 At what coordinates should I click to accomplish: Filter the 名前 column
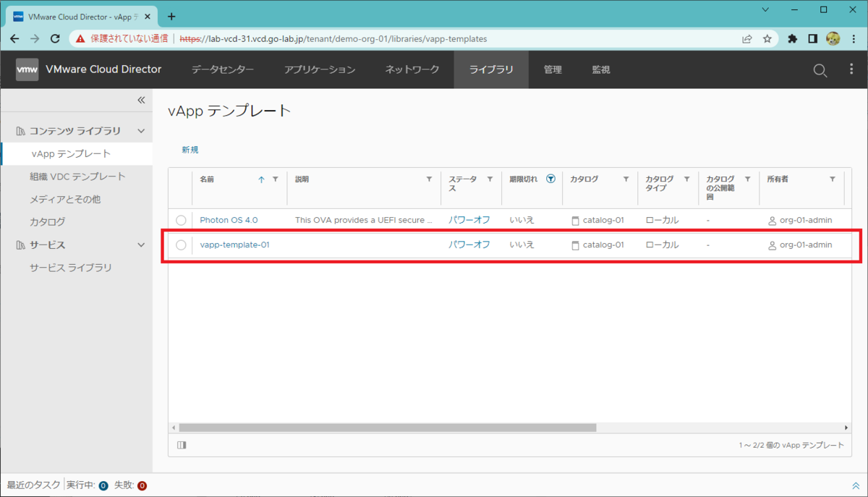(x=275, y=179)
